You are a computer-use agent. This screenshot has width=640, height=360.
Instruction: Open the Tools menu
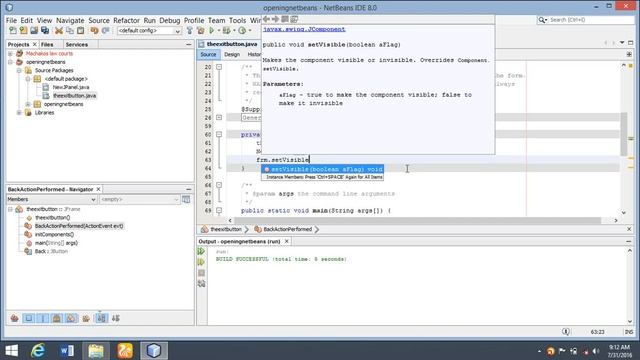(x=237, y=20)
